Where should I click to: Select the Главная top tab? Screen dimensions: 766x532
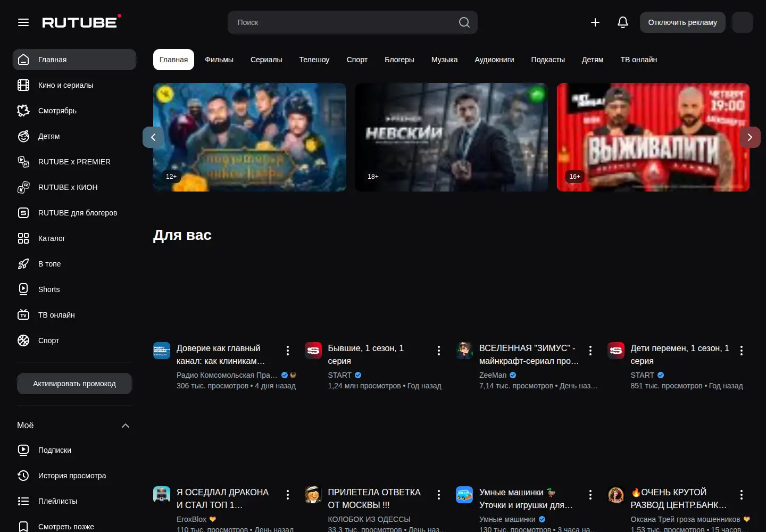tap(173, 60)
